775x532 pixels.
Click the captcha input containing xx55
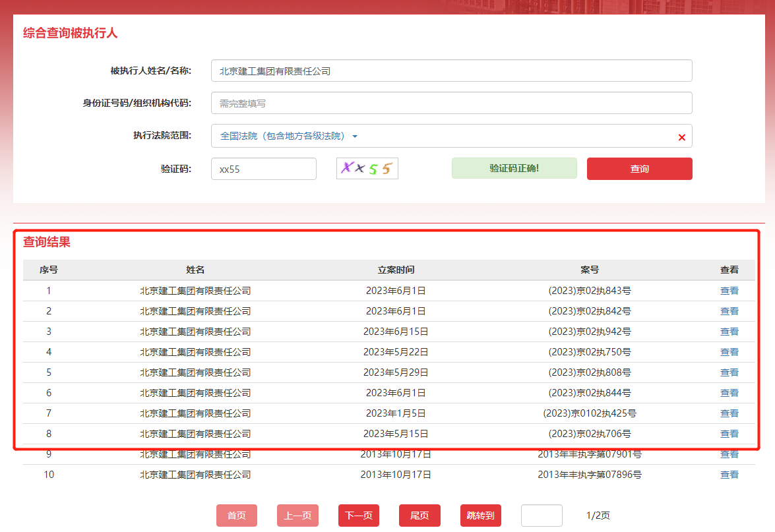click(x=263, y=169)
